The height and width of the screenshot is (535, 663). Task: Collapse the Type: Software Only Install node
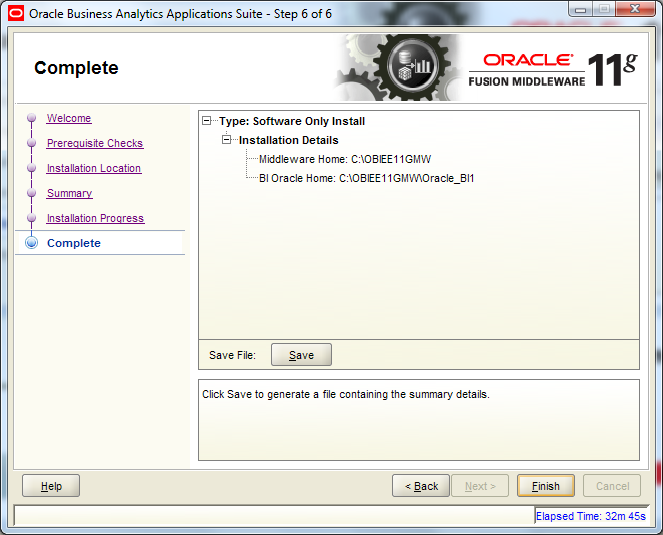(206, 121)
